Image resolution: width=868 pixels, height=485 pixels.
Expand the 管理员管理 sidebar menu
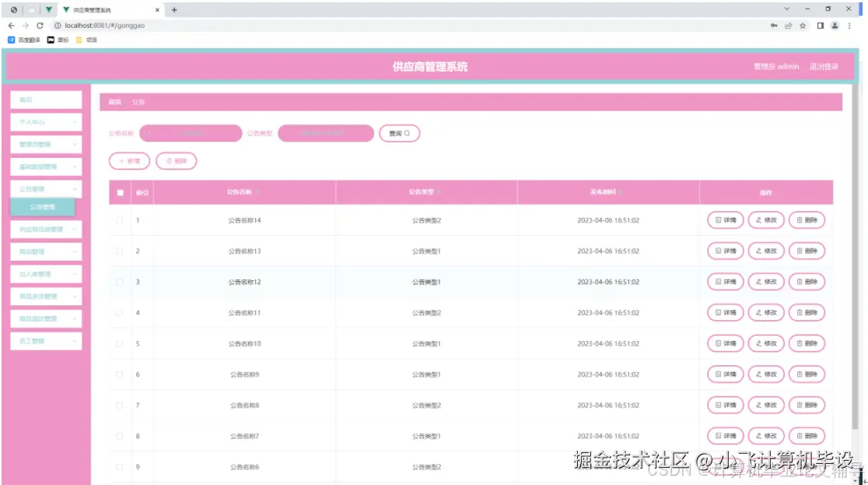point(46,144)
